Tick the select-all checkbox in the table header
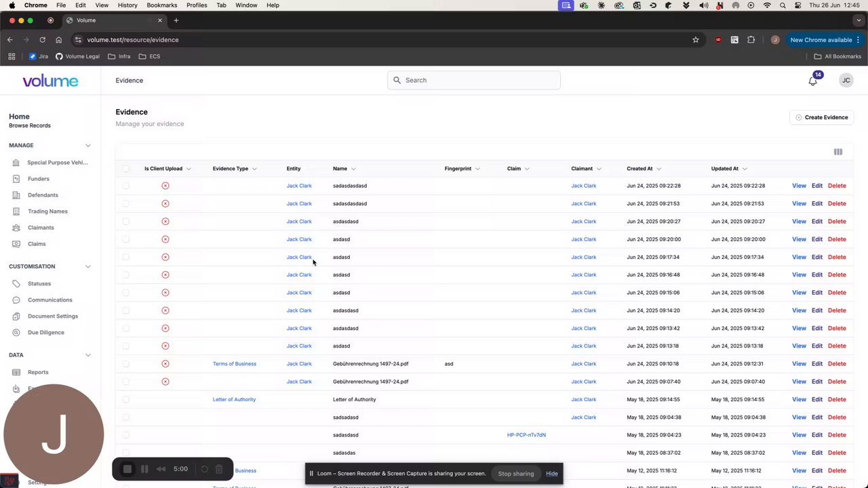868x488 pixels. tap(125, 169)
